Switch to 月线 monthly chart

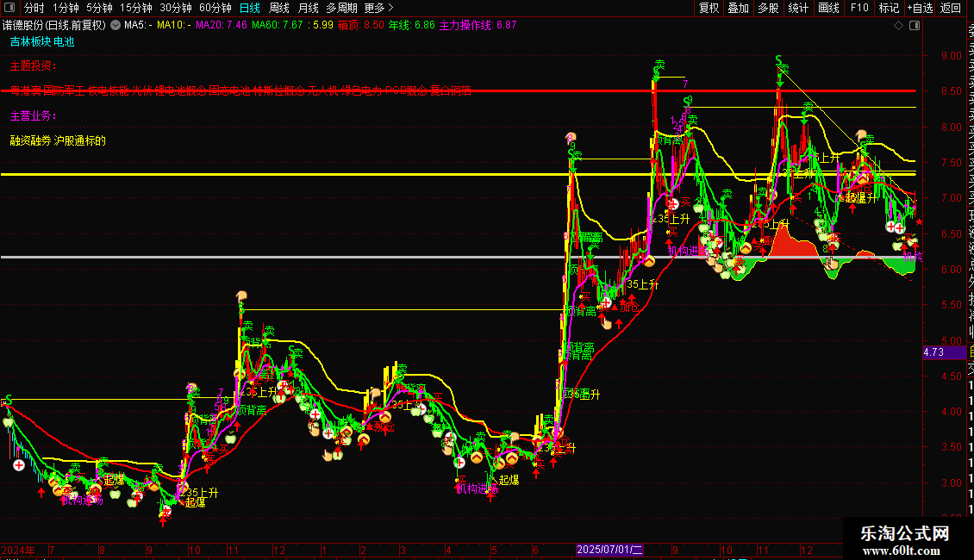308,8
